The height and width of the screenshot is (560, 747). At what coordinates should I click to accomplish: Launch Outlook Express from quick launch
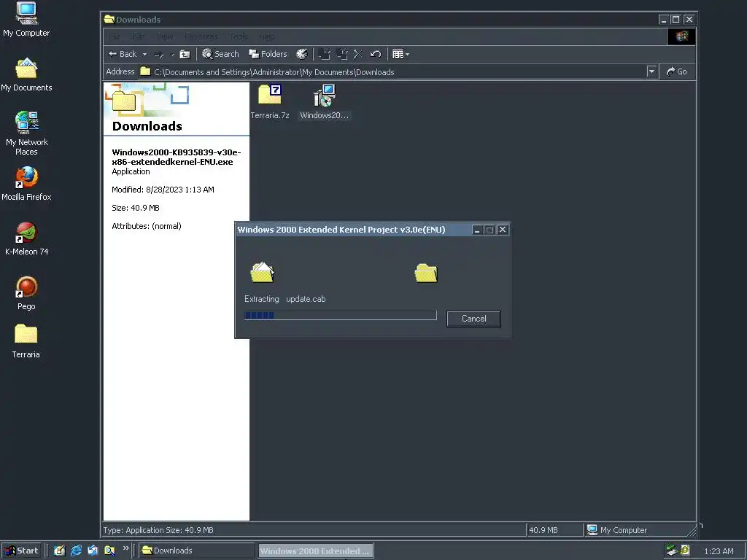pyautogui.click(x=93, y=551)
